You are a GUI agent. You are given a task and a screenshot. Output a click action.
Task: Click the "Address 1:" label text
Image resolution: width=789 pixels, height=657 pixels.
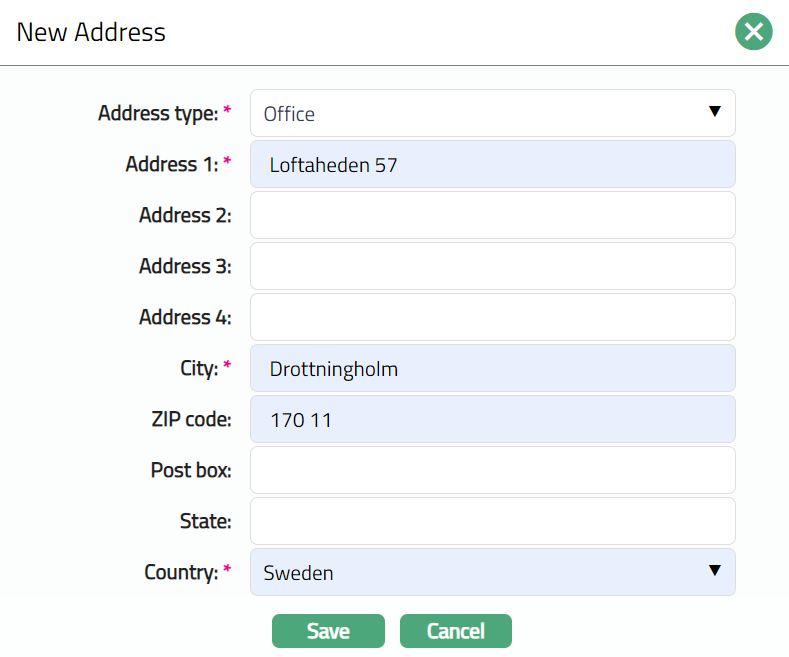click(171, 164)
